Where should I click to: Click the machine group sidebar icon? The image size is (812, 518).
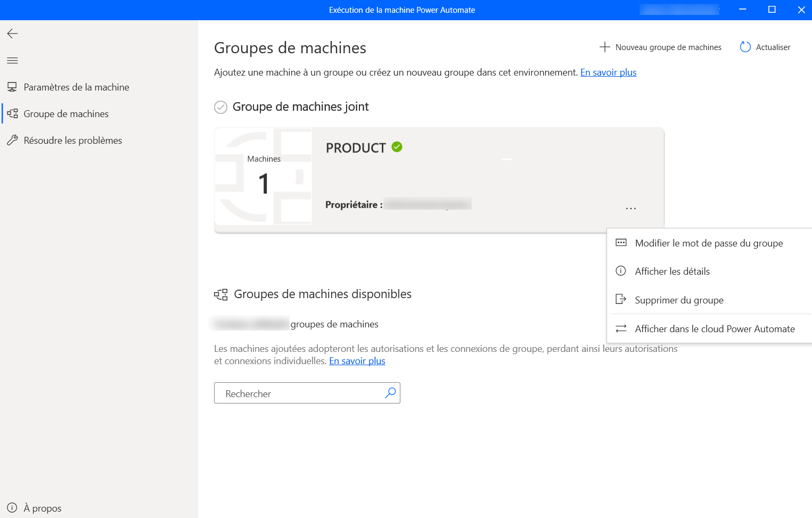tap(12, 113)
